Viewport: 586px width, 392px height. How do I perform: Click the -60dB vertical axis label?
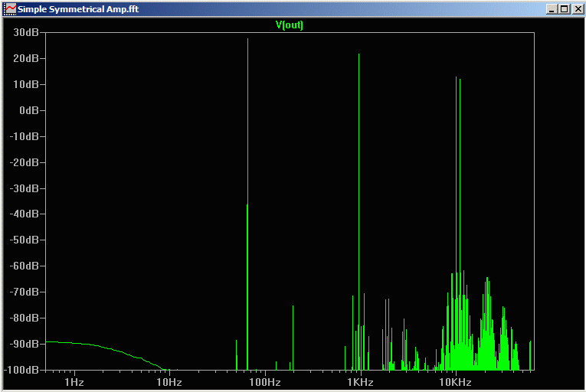pos(25,266)
